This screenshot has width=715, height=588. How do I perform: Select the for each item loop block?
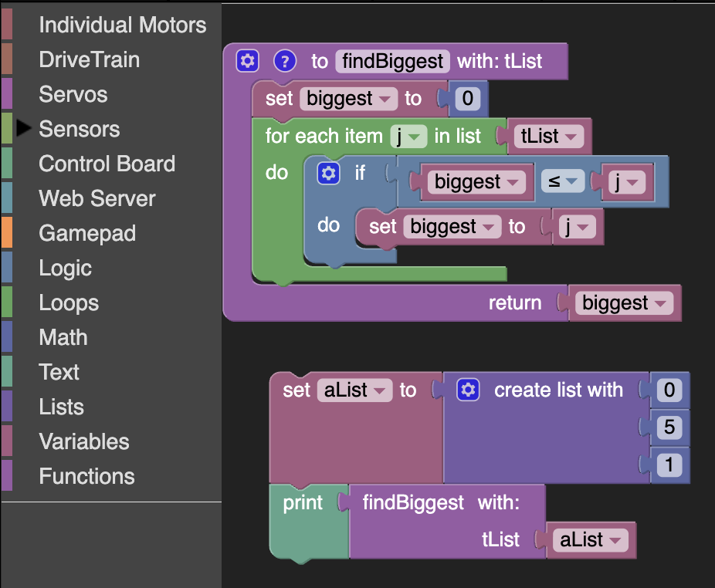point(324,137)
